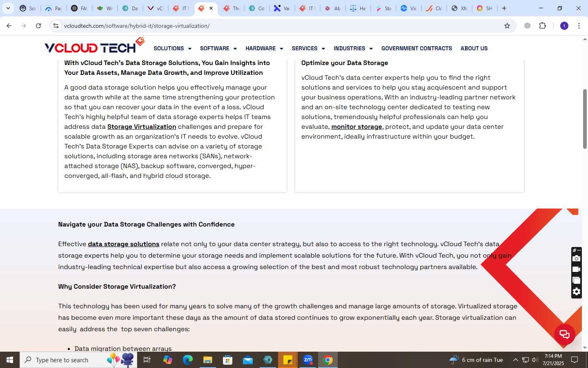The width and height of the screenshot is (588, 368).
Task: Click the page vertical scrollbar thumb
Action: click(x=585, y=119)
